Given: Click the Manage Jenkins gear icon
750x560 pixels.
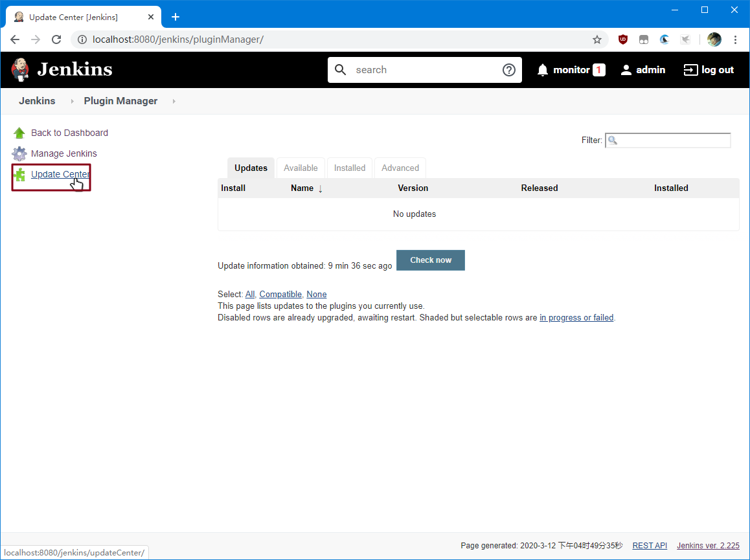Looking at the screenshot, I should [19, 153].
